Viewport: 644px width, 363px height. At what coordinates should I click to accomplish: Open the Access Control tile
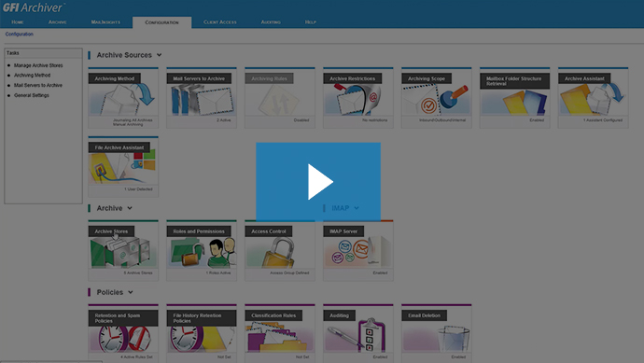[x=280, y=250]
